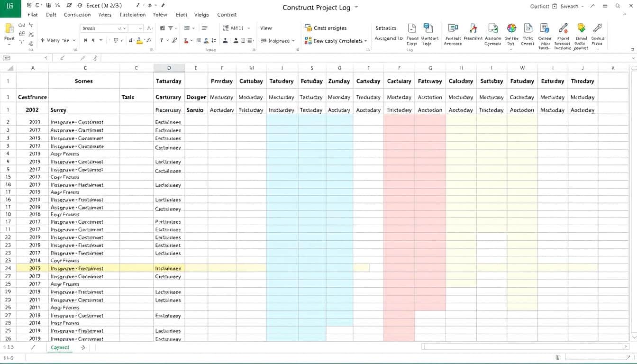
Task: Select the Threday header cell
Action: 583,81
